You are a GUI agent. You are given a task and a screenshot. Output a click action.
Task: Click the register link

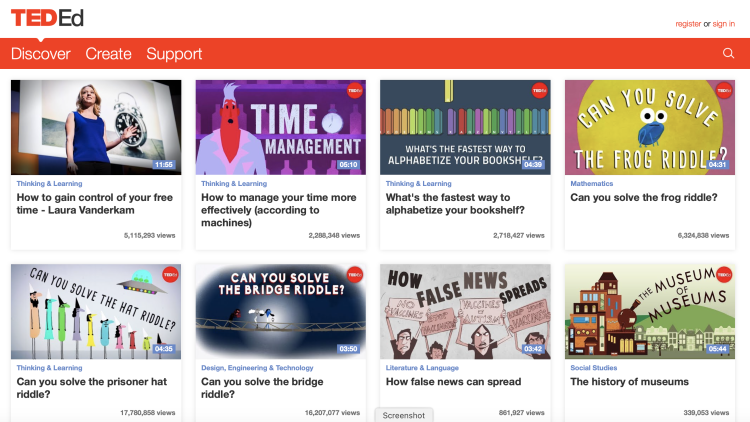point(688,23)
